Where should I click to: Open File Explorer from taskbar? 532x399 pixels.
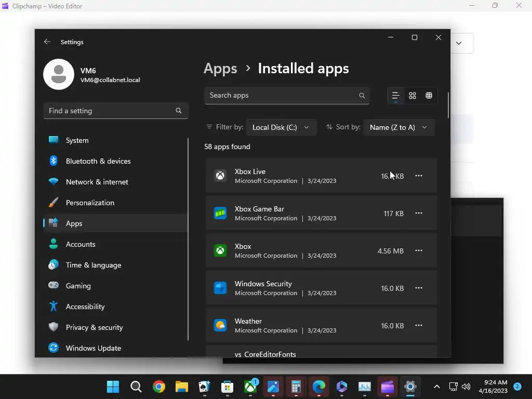(x=181, y=387)
